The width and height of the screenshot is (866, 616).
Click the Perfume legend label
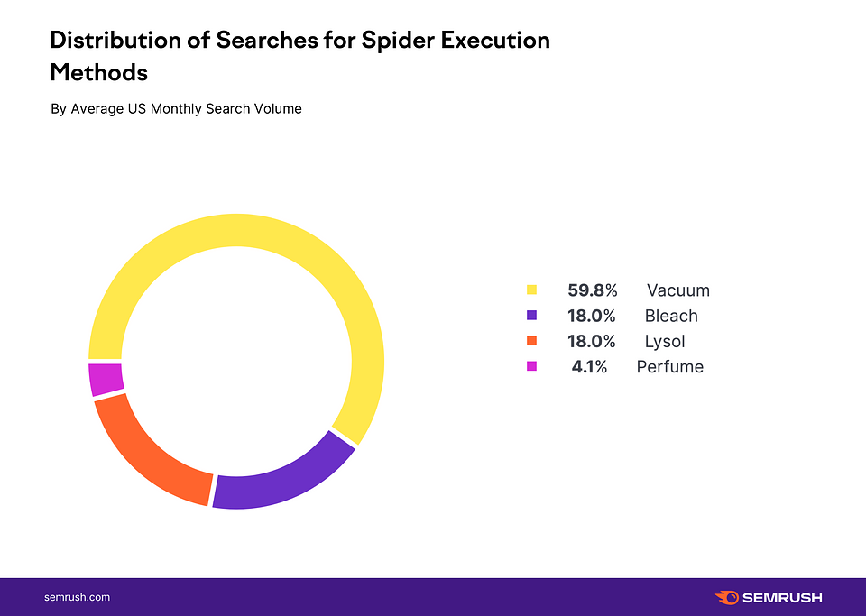(669, 366)
